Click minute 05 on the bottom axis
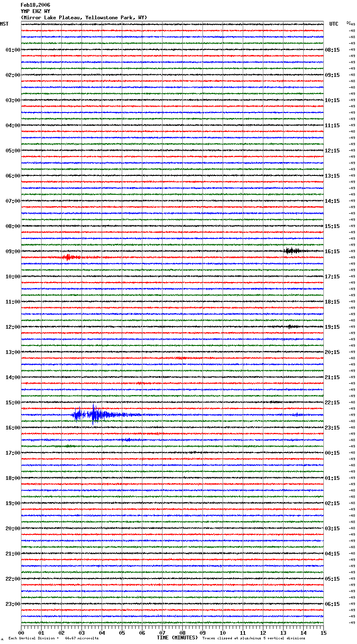This screenshot has width=357, height=644. (x=122, y=633)
